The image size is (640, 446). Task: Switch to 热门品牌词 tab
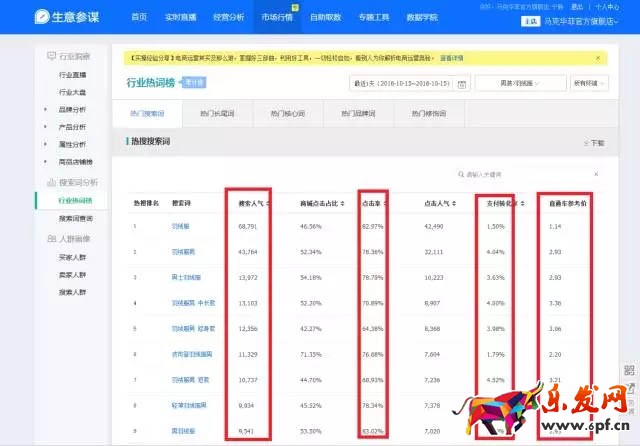tap(358, 113)
